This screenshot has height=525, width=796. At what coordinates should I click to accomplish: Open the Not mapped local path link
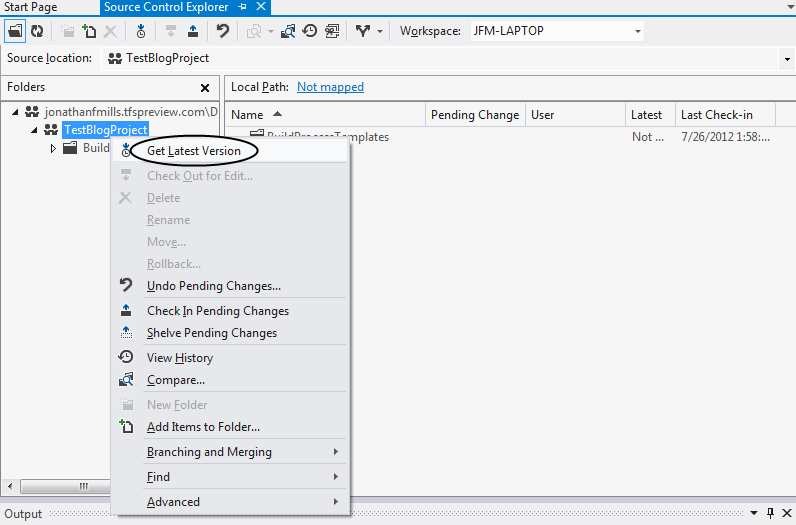point(330,87)
